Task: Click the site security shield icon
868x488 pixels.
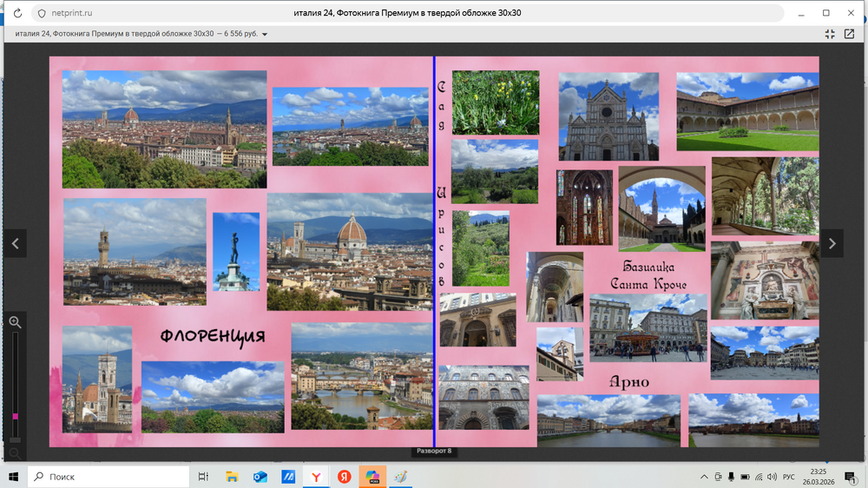Action: pyautogui.click(x=42, y=13)
